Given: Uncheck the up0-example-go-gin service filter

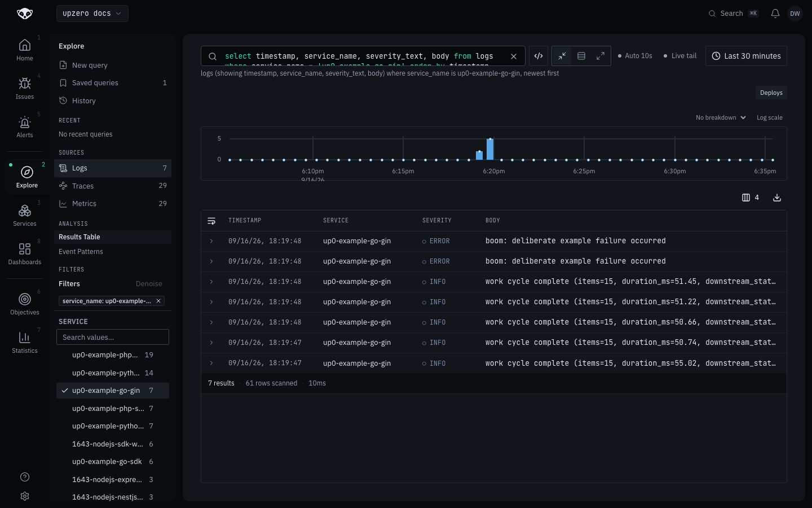Looking at the screenshot, I should 113,391.
